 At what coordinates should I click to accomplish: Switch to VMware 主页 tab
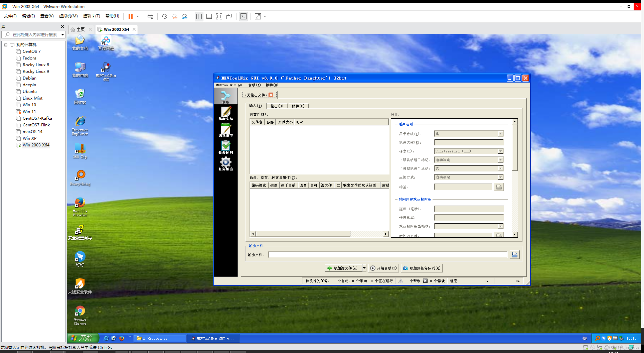[80, 29]
